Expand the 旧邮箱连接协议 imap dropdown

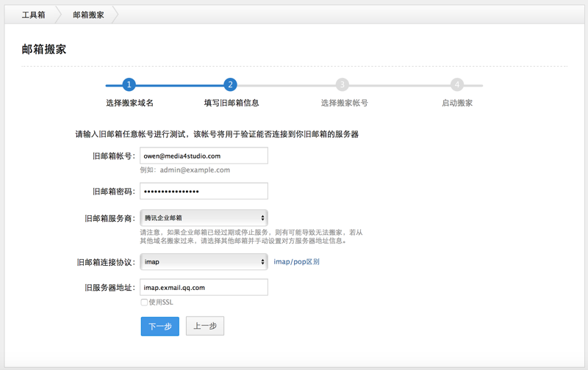(x=204, y=262)
